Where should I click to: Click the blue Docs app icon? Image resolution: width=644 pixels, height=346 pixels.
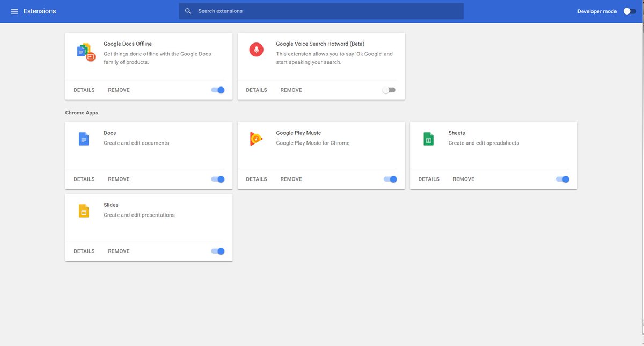coord(83,139)
